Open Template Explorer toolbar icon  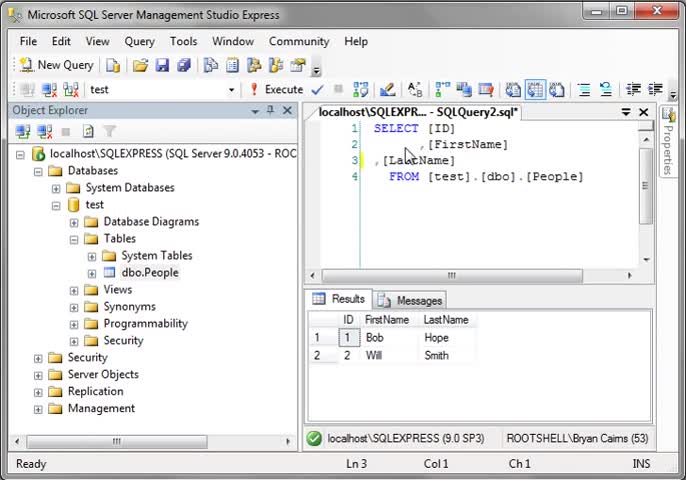[276, 65]
